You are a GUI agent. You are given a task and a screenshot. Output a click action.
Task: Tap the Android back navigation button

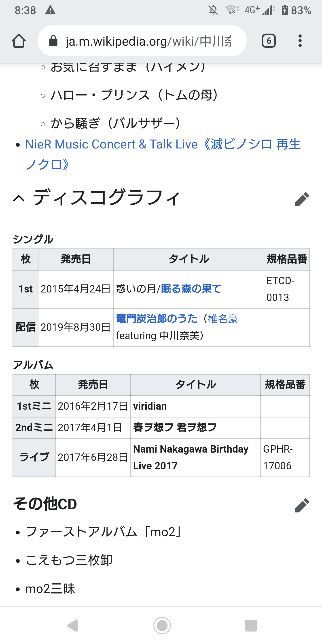click(72, 626)
